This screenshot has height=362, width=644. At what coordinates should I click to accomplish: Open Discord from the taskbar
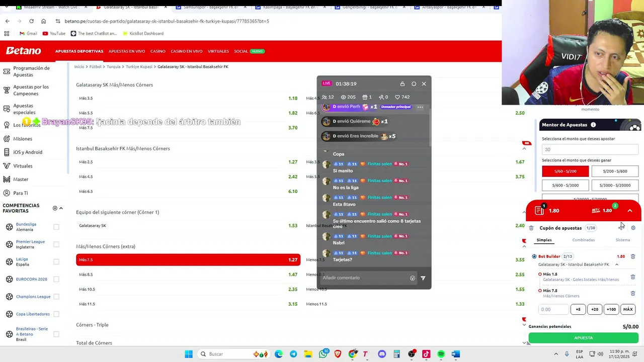[382, 354]
